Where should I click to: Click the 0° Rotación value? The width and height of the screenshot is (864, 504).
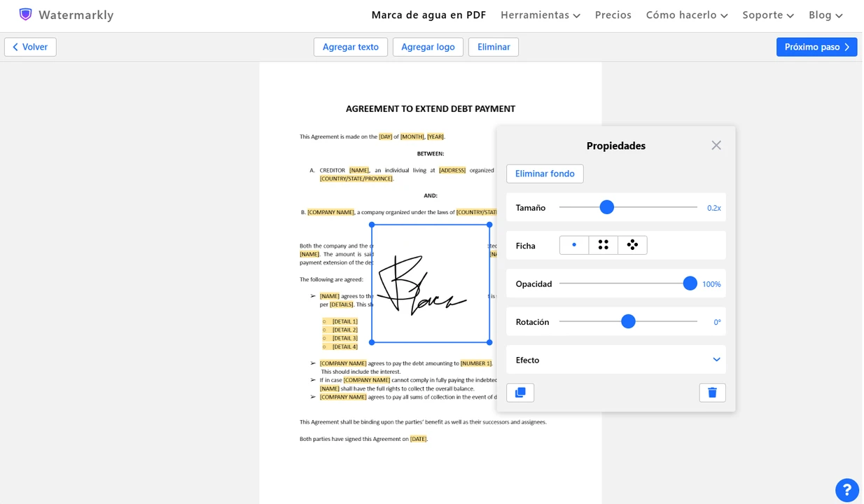717,322
